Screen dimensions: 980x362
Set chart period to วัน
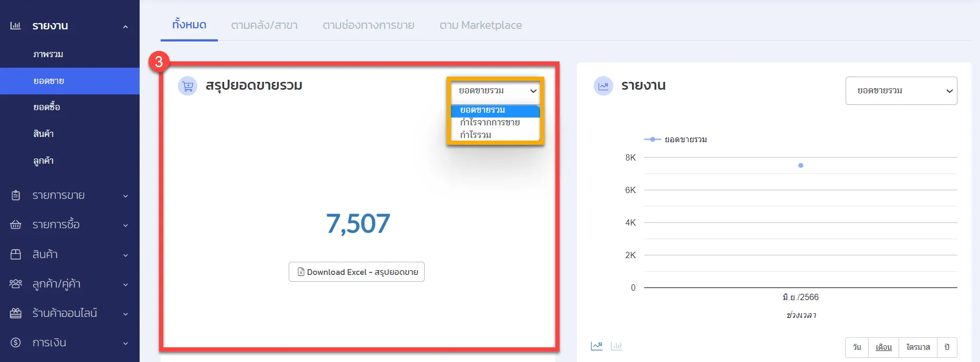click(857, 347)
